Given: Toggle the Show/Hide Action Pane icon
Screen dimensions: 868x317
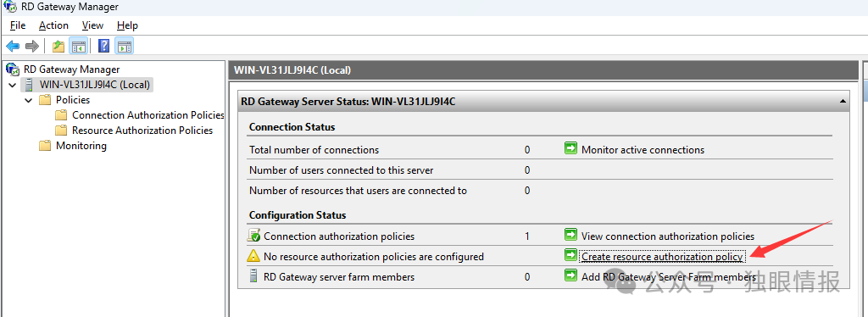Looking at the screenshot, I should click(x=124, y=46).
